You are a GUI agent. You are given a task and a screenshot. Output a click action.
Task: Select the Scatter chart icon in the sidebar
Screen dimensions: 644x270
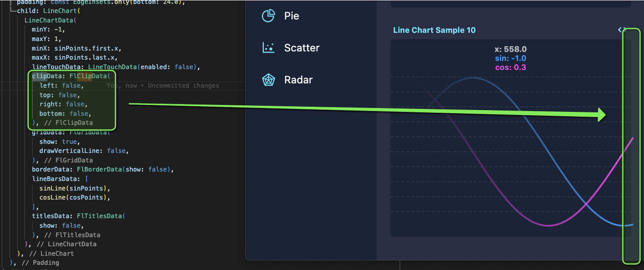point(268,48)
